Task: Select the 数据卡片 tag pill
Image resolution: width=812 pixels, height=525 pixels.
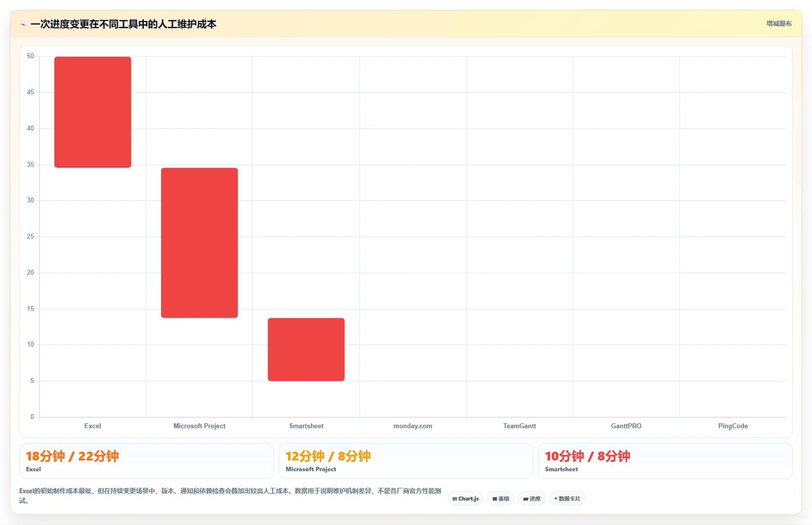Action: [x=567, y=499]
